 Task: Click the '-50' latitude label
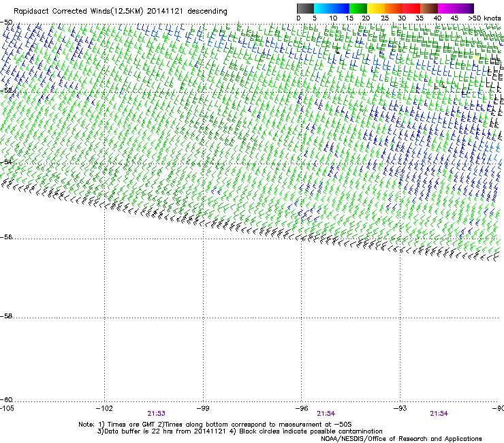[x=6, y=22]
